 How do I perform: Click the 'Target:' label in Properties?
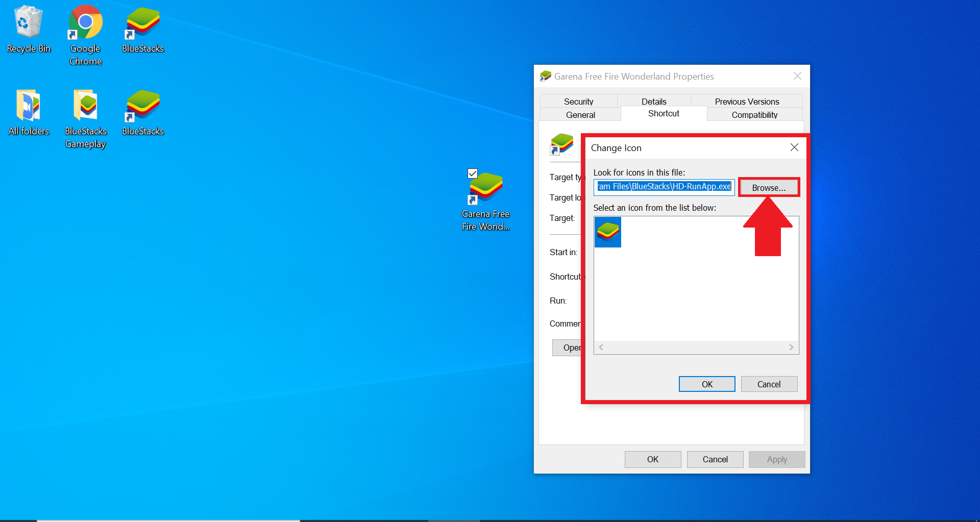coord(562,218)
